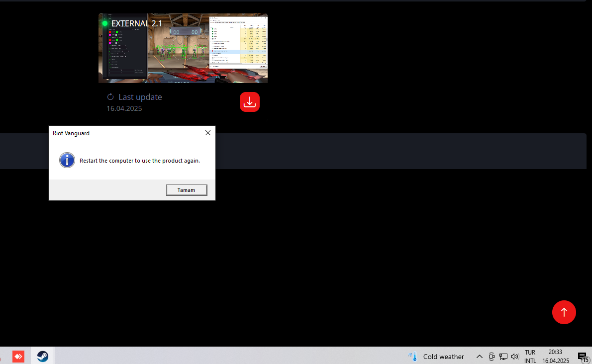Click the speaker volume icon in tray
Screen dimensions: 592x364
pos(515,357)
